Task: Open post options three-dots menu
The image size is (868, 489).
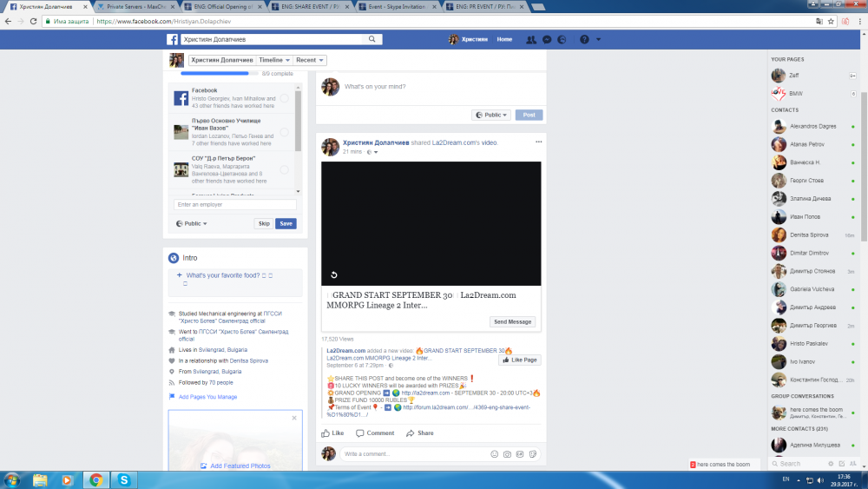Action: click(538, 142)
